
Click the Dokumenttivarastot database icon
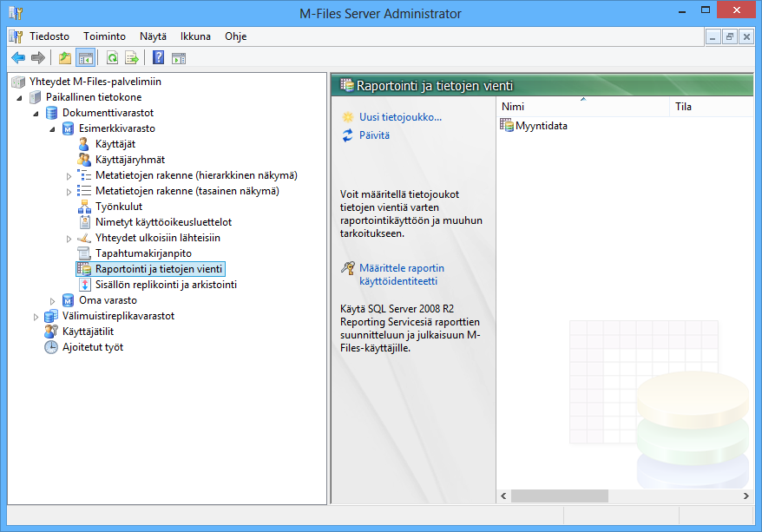click(51, 113)
